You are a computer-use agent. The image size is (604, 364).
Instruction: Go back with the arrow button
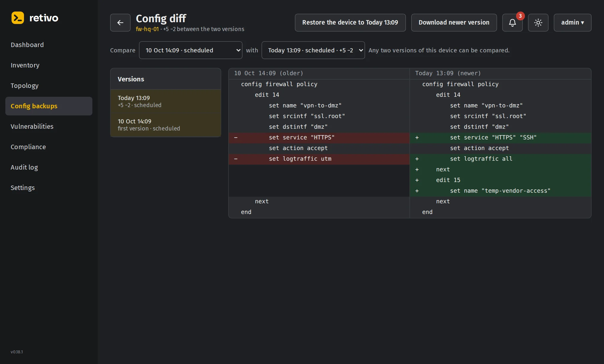coord(120,22)
